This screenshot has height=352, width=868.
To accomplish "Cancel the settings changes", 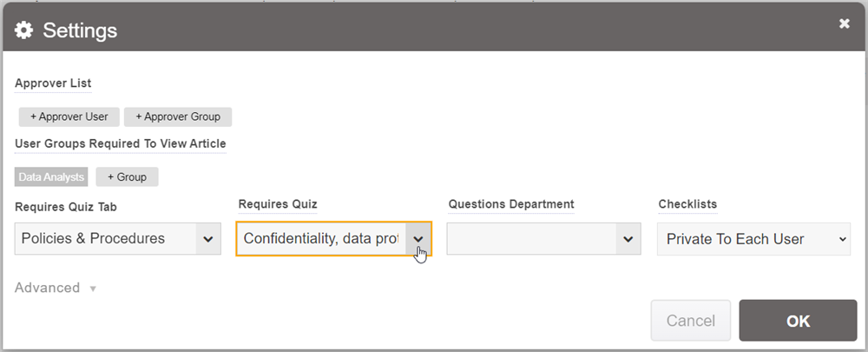I will coord(690,321).
